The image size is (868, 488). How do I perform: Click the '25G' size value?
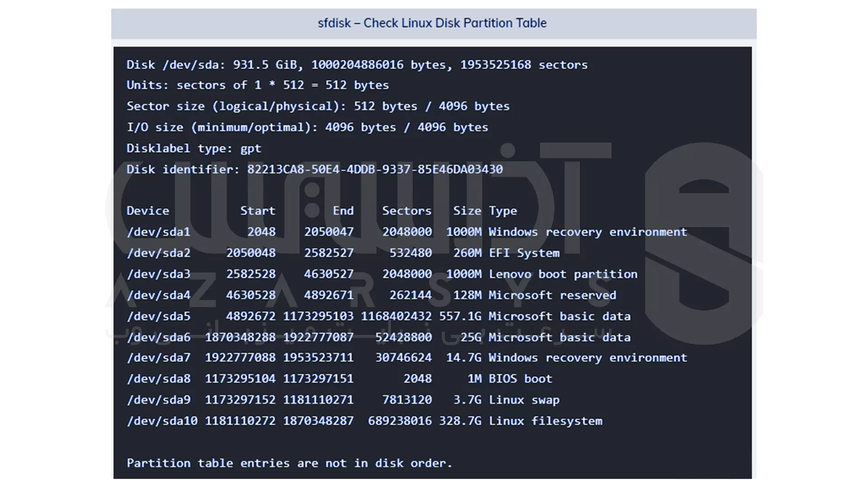click(x=471, y=337)
